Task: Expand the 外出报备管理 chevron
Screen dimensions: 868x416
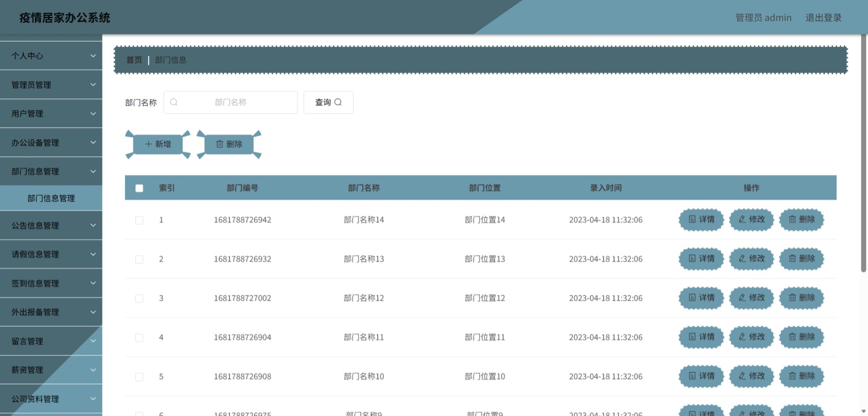Action: 93,312
